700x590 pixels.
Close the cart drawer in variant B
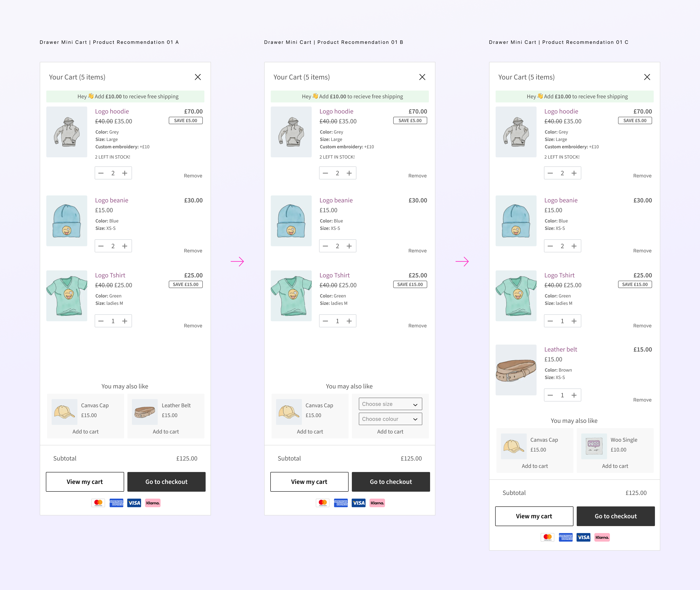pyautogui.click(x=422, y=77)
